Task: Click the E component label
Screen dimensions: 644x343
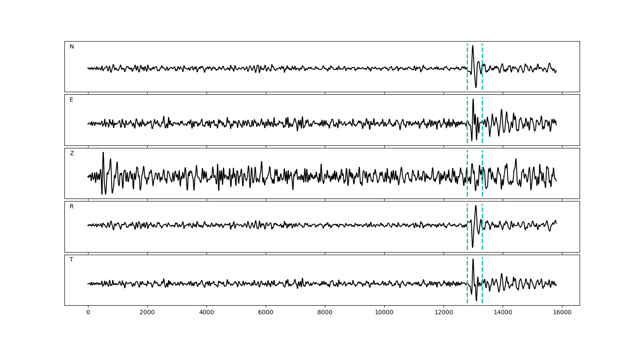Action: [71, 100]
